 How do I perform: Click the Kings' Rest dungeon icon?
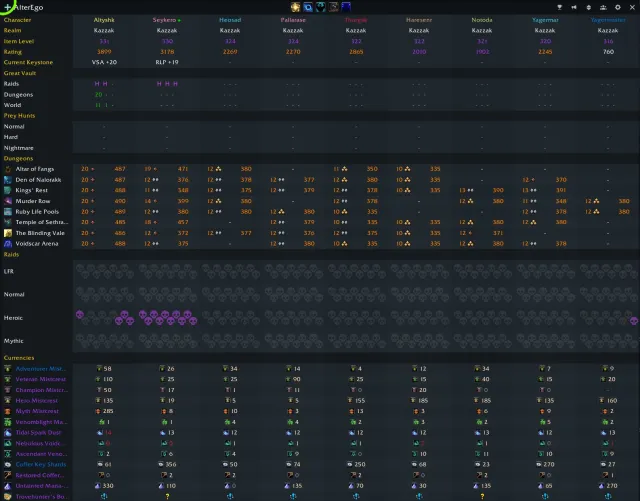8,190
